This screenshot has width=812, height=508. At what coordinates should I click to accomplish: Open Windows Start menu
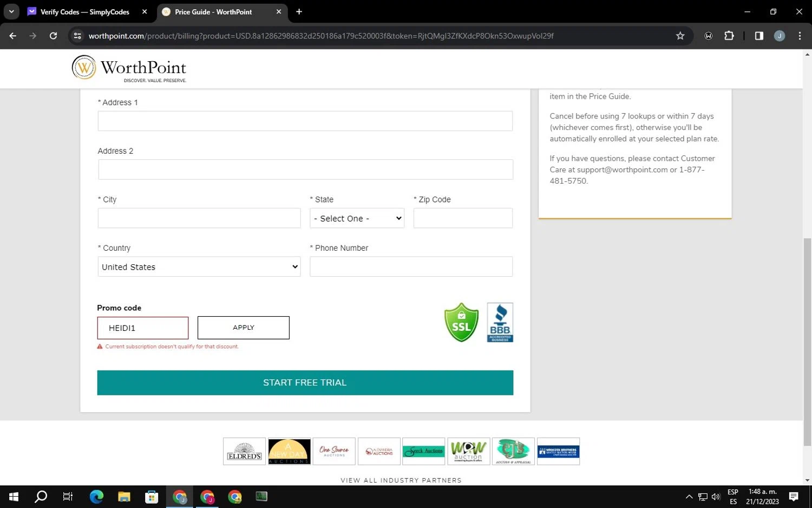pyautogui.click(x=14, y=497)
